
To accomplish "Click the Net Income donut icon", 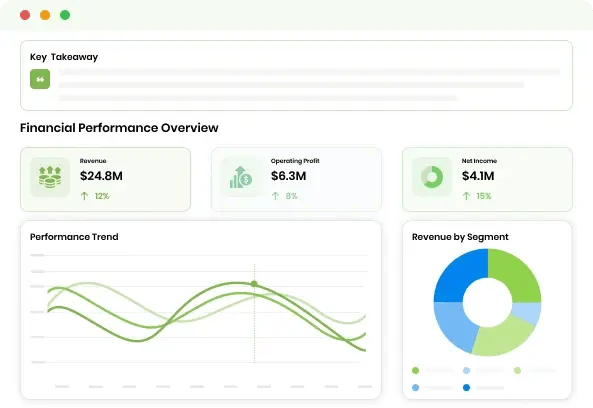I will pyautogui.click(x=432, y=177).
